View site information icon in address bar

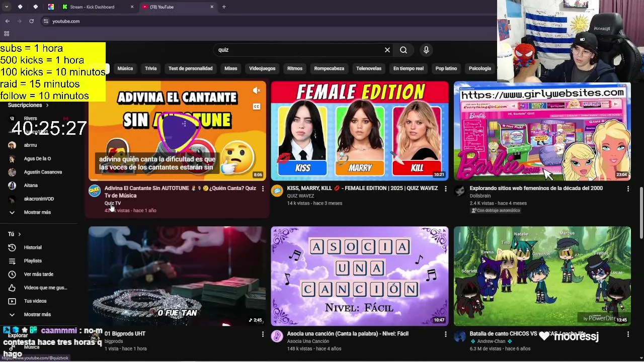[x=46, y=21]
